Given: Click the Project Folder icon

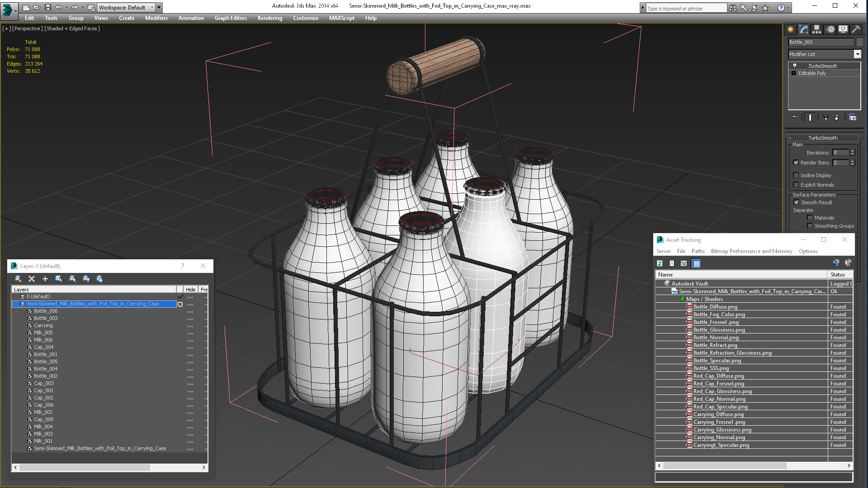Looking at the screenshot, I should pyautogui.click(x=91, y=7).
